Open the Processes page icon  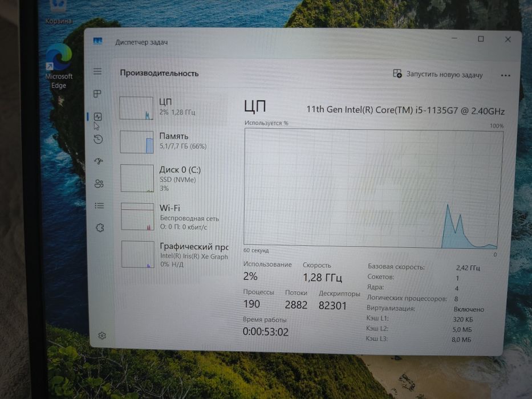[98, 93]
